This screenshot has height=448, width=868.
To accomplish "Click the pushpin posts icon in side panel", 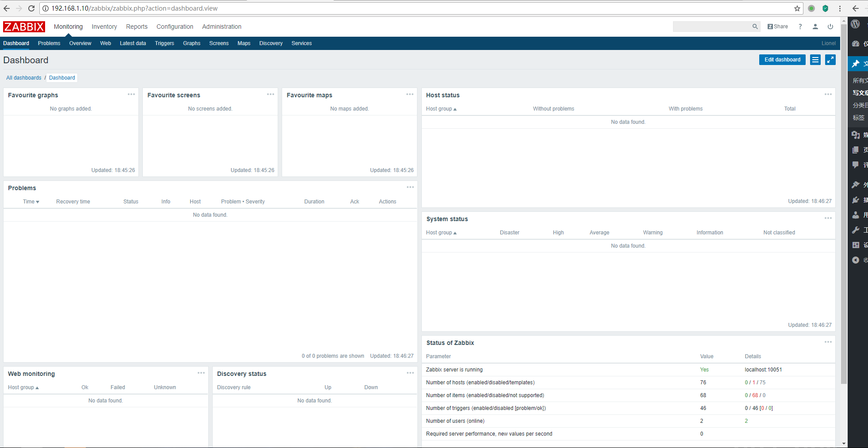I will (x=856, y=64).
